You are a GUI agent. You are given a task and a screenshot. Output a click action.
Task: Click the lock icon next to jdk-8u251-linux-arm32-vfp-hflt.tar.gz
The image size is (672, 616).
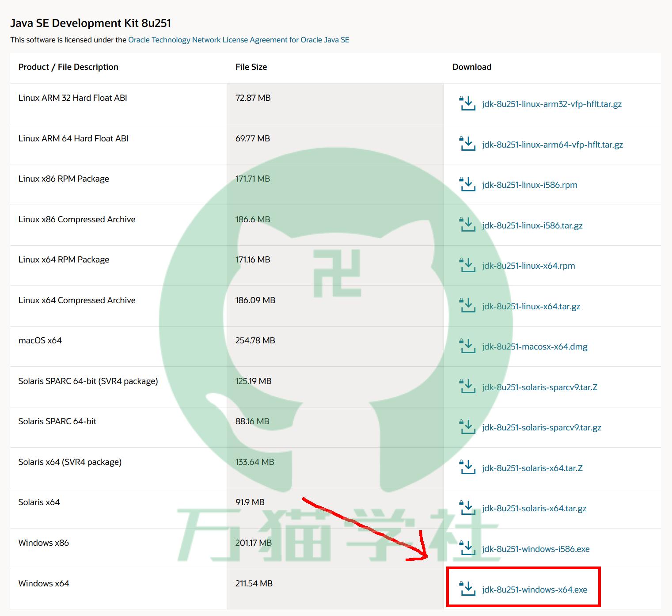click(461, 99)
